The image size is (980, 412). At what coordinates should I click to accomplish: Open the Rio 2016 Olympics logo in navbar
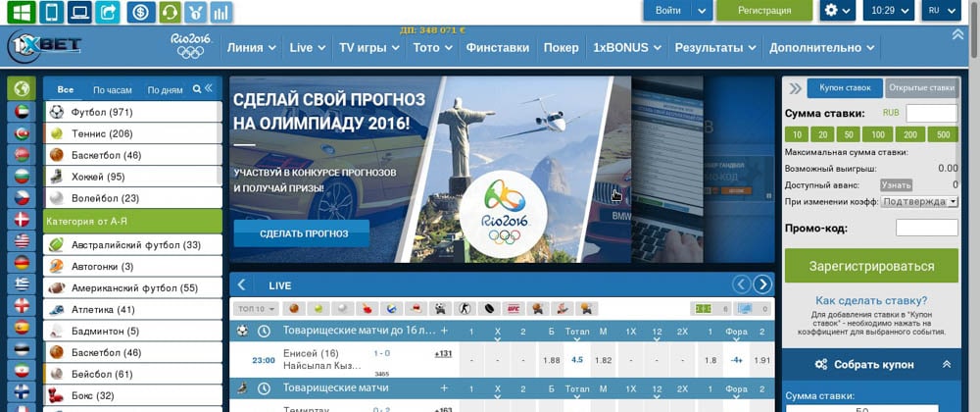pos(191,46)
